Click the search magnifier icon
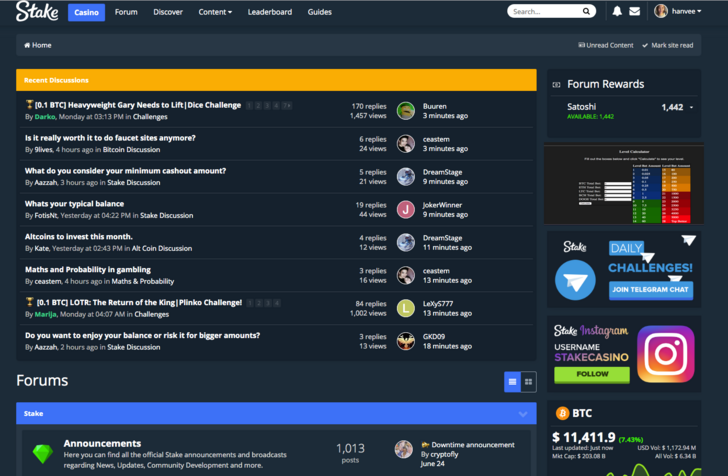The image size is (728, 476). (586, 11)
